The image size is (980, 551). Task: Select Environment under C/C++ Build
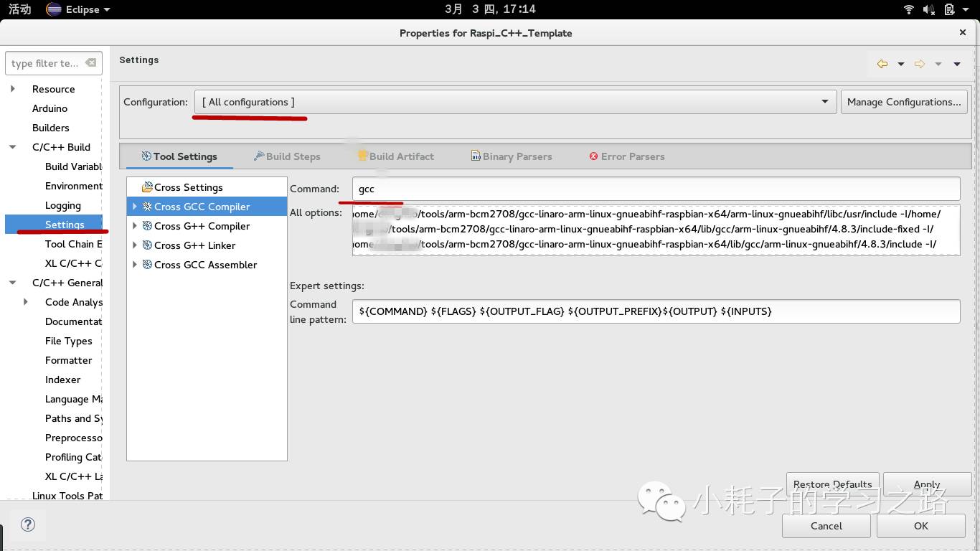[x=74, y=186]
